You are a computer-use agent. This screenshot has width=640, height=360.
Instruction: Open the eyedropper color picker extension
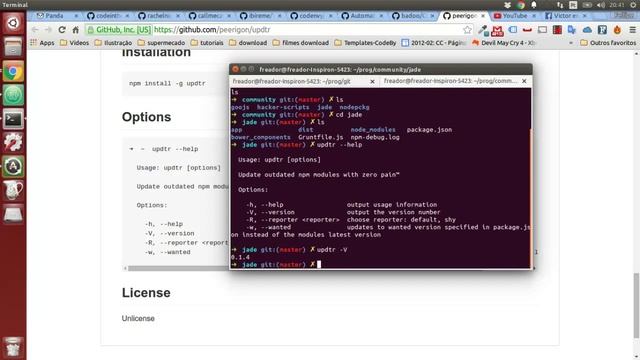click(x=483, y=30)
